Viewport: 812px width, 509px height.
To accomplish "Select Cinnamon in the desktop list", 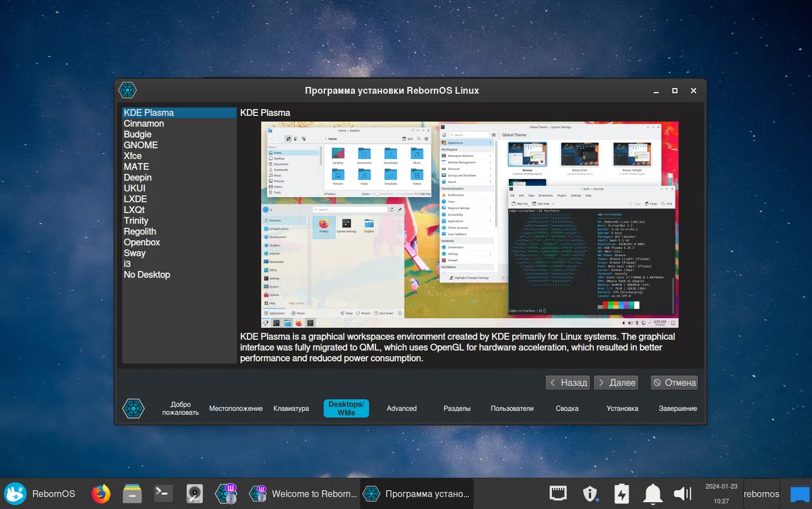I will pos(179,123).
